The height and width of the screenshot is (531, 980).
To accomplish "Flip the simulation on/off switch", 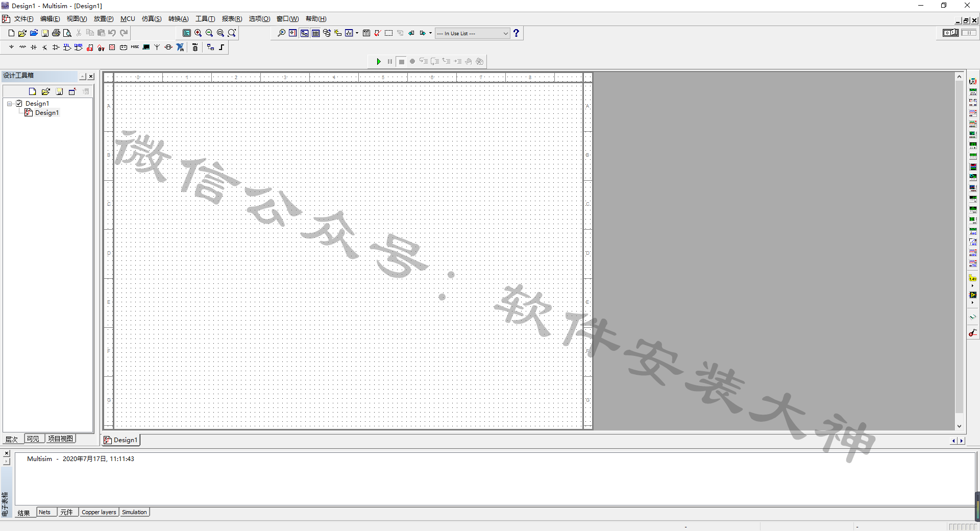I will [950, 33].
